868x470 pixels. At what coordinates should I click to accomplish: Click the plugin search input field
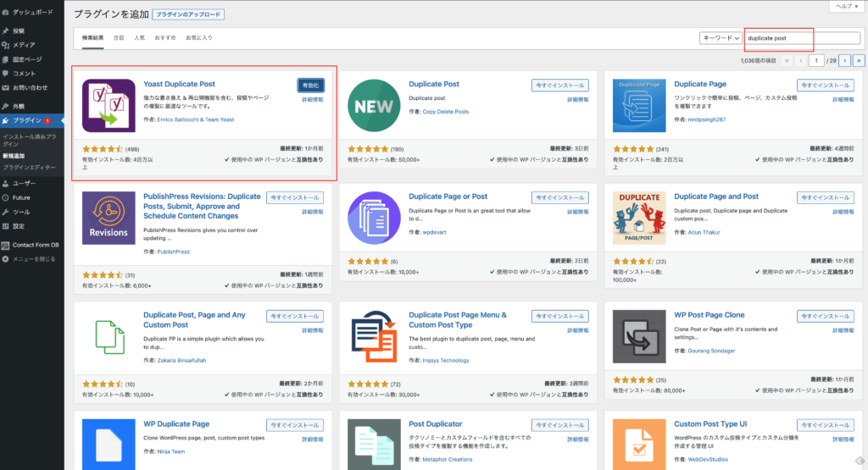coord(801,38)
